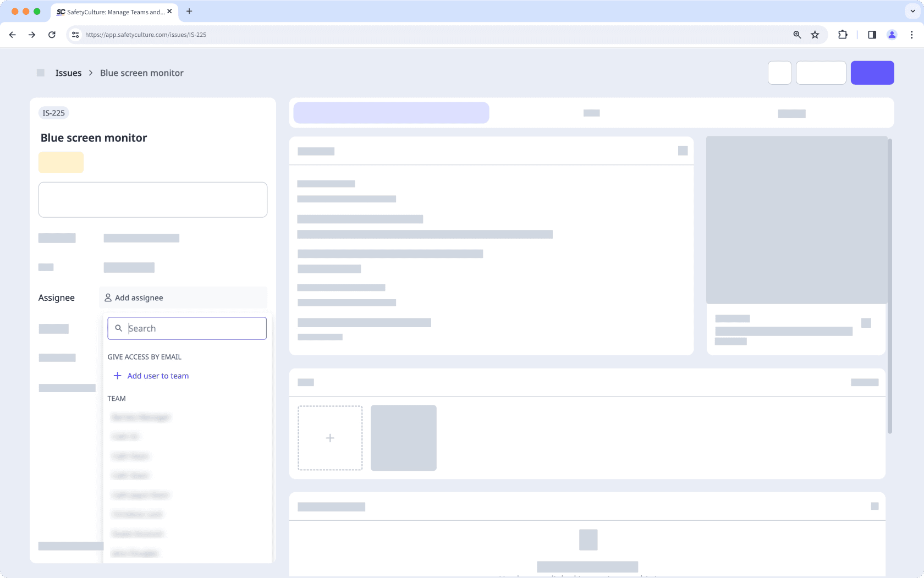Click the browser profile avatar icon

(892, 34)
